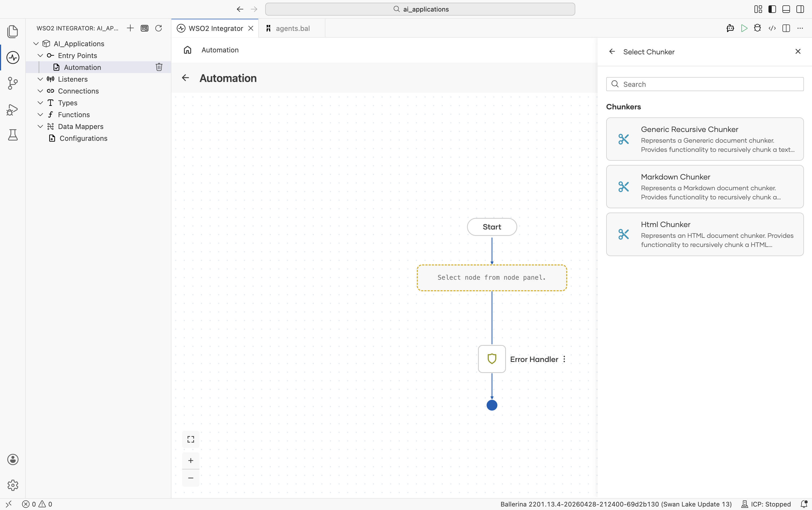Show the source code view
Viewport: 812px width, 510px height.
(772, 28)
